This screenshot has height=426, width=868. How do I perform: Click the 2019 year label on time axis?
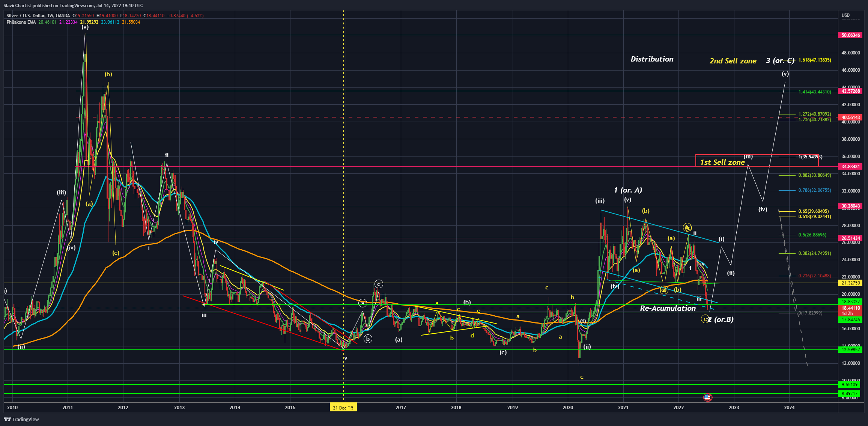click(x=512, y=408)
